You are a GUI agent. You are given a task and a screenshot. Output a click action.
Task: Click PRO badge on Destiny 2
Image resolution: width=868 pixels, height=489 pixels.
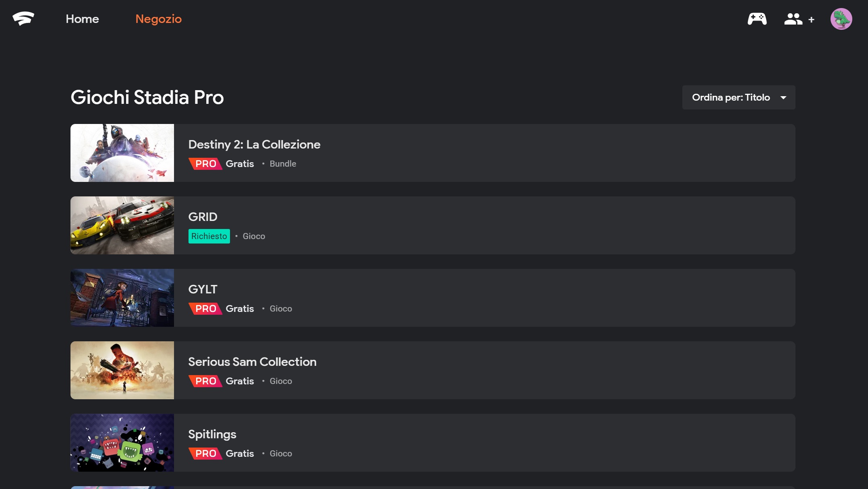click(205, 164)
